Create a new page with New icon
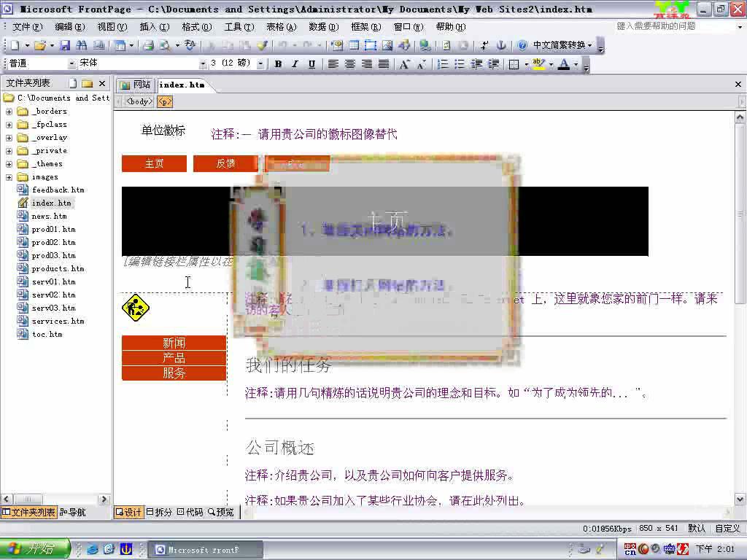Viewport: 747px width, 560px height. [x=15, y=45]
